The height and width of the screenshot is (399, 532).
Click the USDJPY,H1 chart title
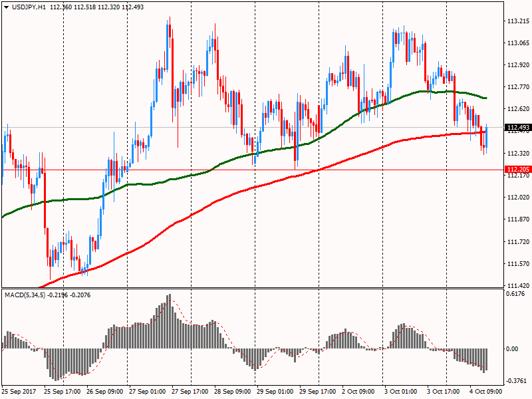click(x=29, y=7)
